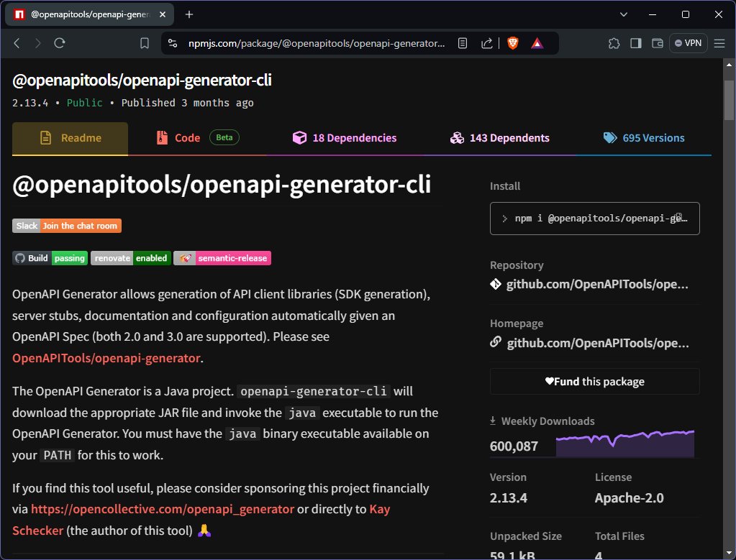Image resolution: width=736 pixels, height=560 pixels.
Task: Open reader mode icon in address bar
Action: [x=463, y=43]
